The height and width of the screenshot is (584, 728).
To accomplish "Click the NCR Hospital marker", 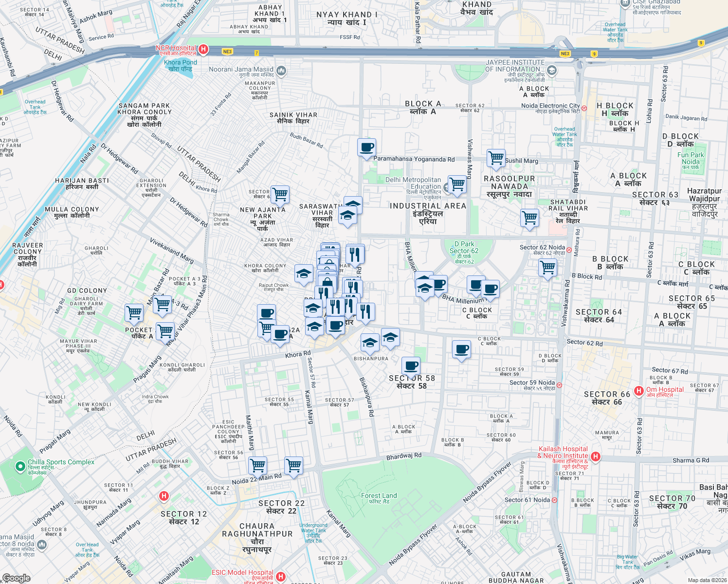I will coord(203,49).
